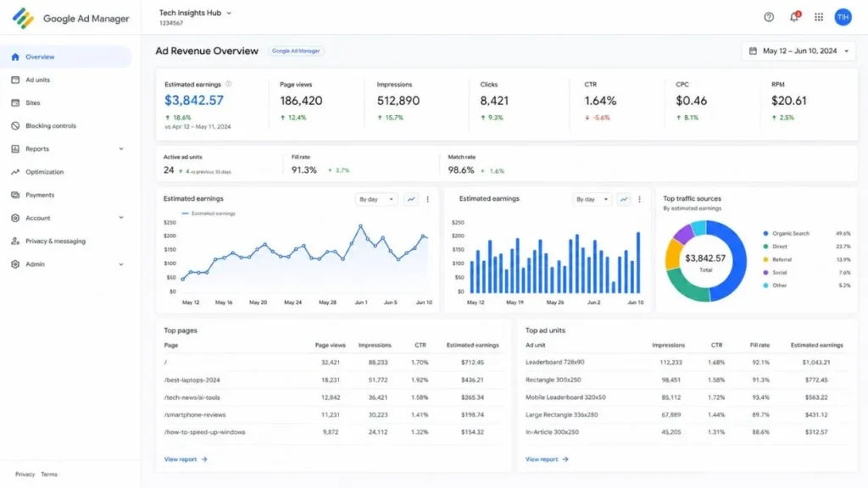The image size is (868, 488).
Task: Open the Tech Insights Hub account dropdown
Action: [x=195, y=13]
